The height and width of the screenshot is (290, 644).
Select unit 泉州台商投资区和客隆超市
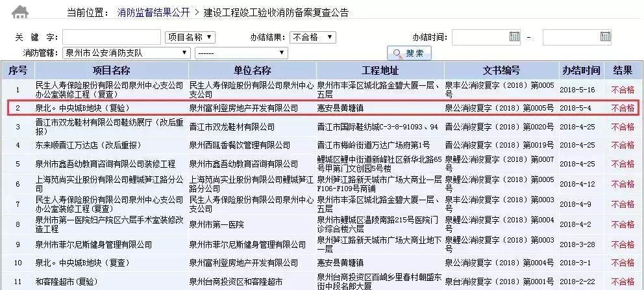[236, 282]
